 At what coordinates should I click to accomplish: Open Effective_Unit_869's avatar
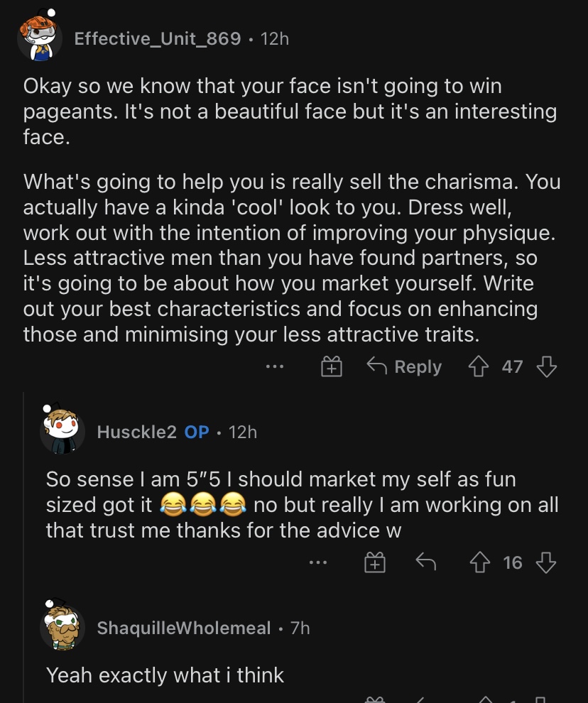tap(40, 36)
